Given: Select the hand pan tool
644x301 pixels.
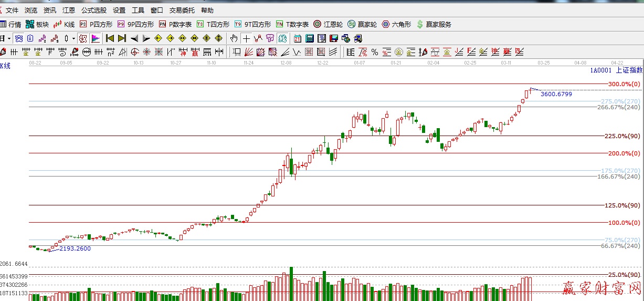Looking at the screenshot, I should click(x=234, y=38).
